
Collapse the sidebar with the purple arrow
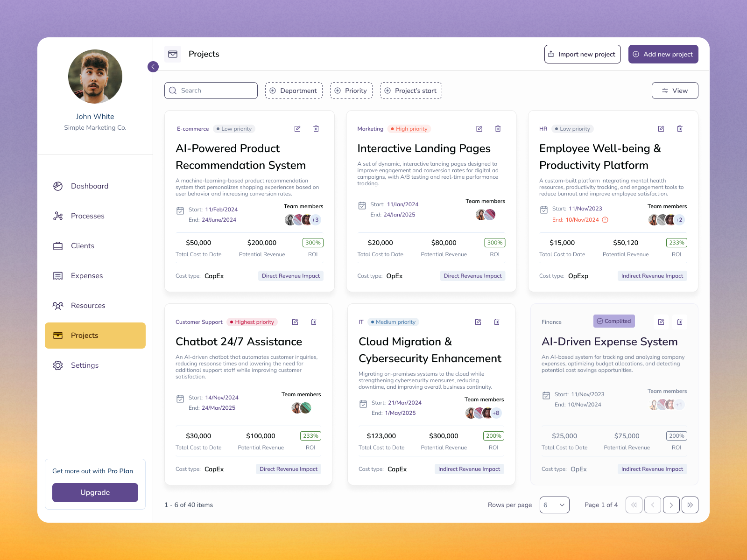click(x=153, y=67)
